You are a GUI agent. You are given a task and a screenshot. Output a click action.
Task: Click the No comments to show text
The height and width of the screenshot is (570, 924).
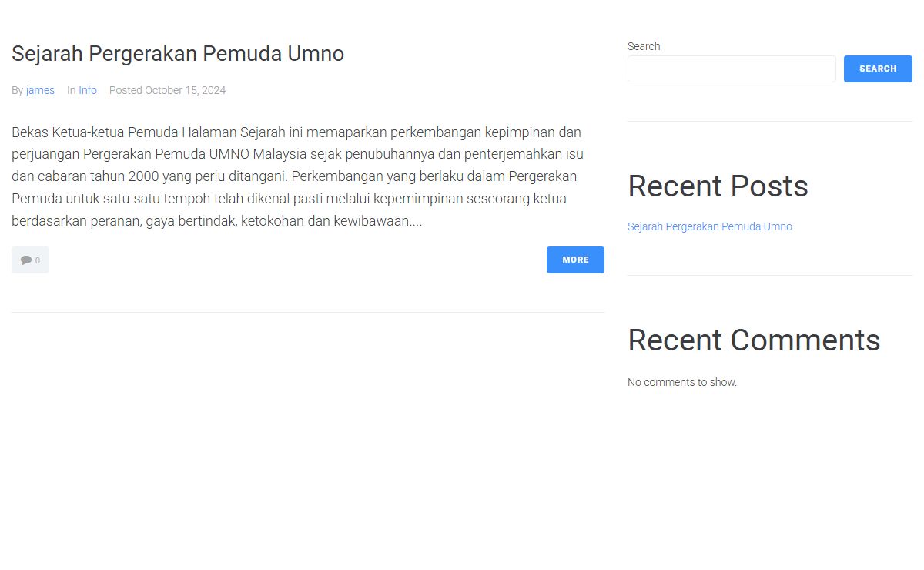[x=682, y=382]
